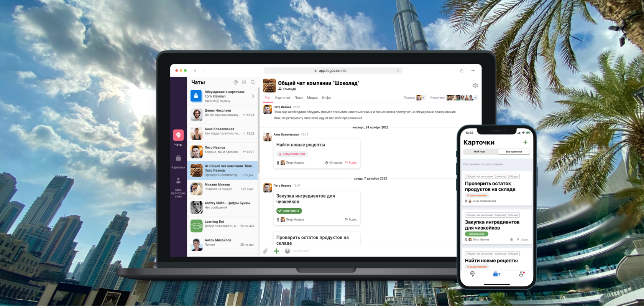Click the chats icon in phone bottom bar
Viewport: 644px width, 306px height.
pos(473,274)
